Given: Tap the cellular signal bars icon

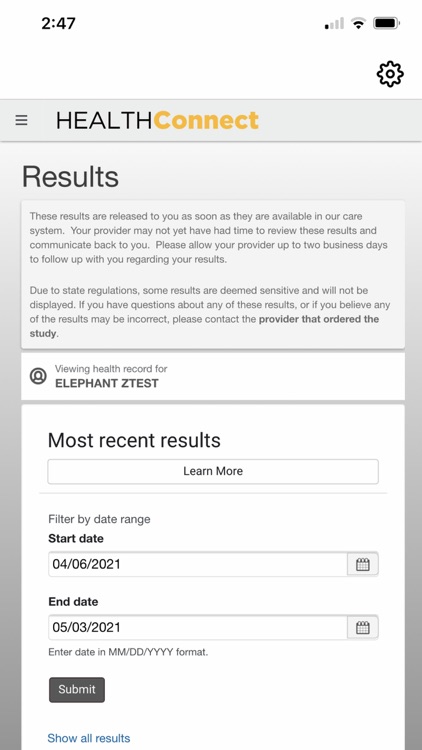Looking at the screenshot, I should point(334,23).
